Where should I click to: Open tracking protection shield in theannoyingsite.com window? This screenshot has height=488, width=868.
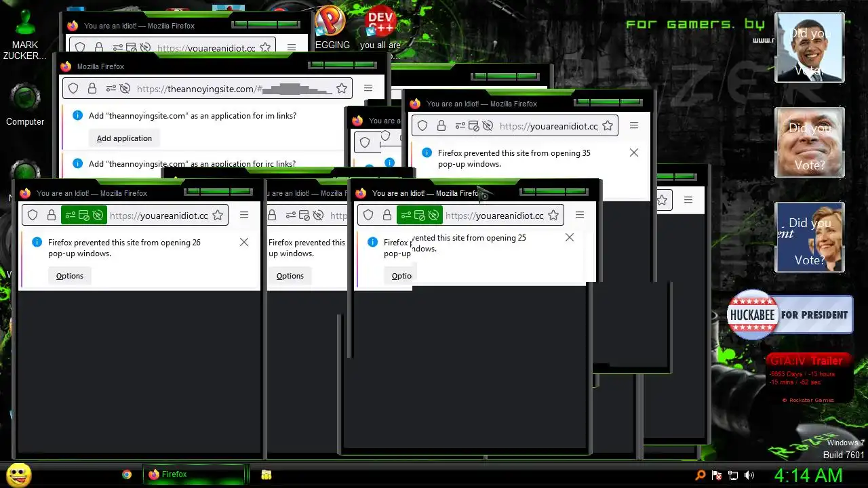coord(74,89)
